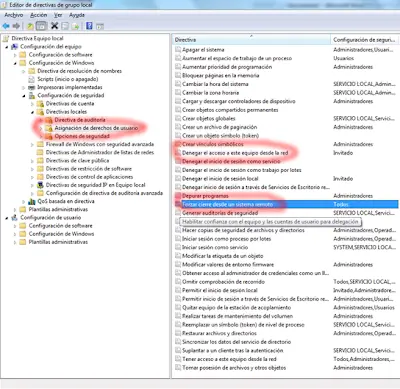Image resolution: width=400 pixels, height=389 pixels.
Task: Open the Acción menu
Action: (x=39, y=15)
